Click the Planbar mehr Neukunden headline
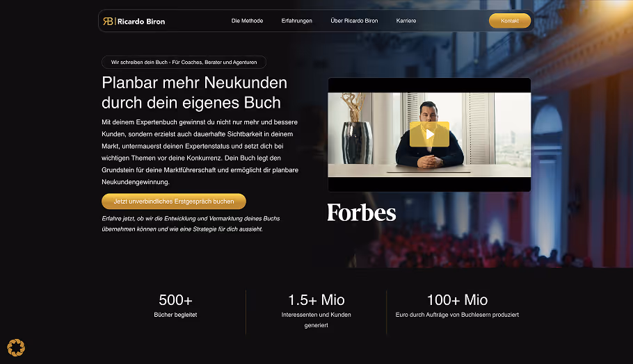Viewport: 633px width, 364px height. pyautogui.click(x=194, y=92)
